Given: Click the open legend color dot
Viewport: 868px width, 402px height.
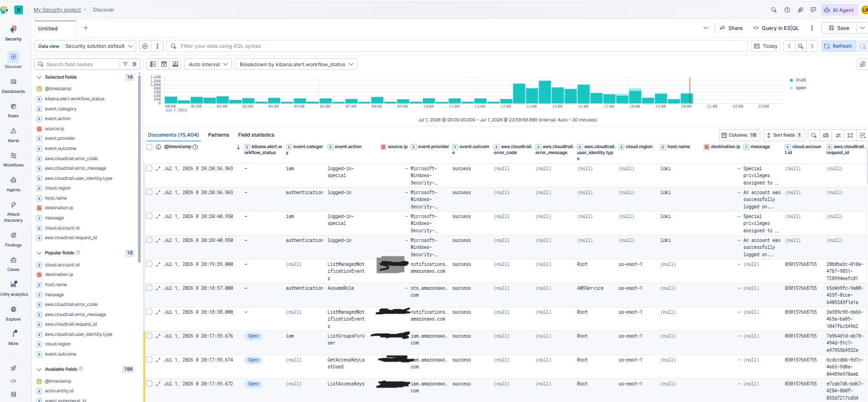Looking at the screenshot, I should pyautogui.click(x=791, y=88).
